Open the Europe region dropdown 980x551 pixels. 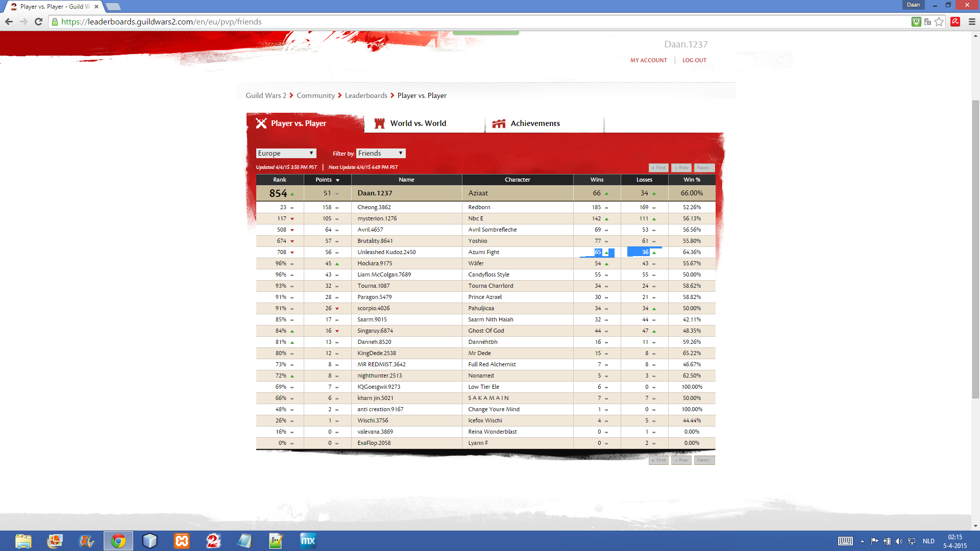(286, 153)
